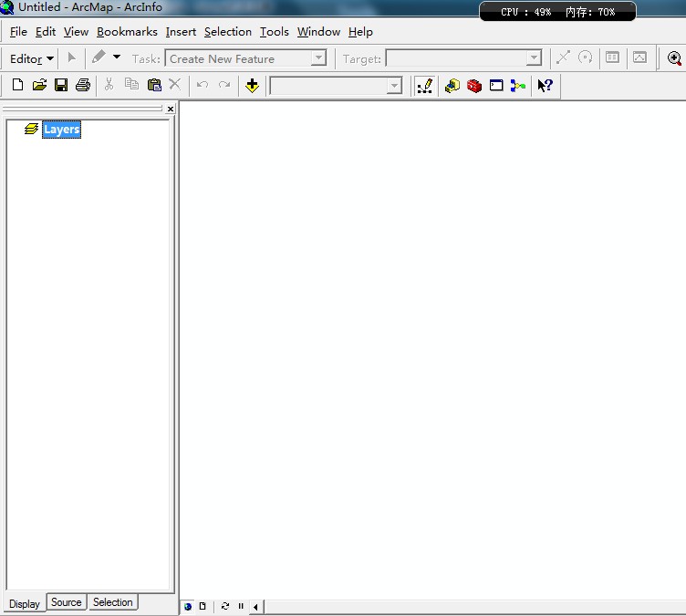Viewport: 686px width, 616px height.
Task: Pause drawing with the pause icon
Action: click(x=241, y=606)
